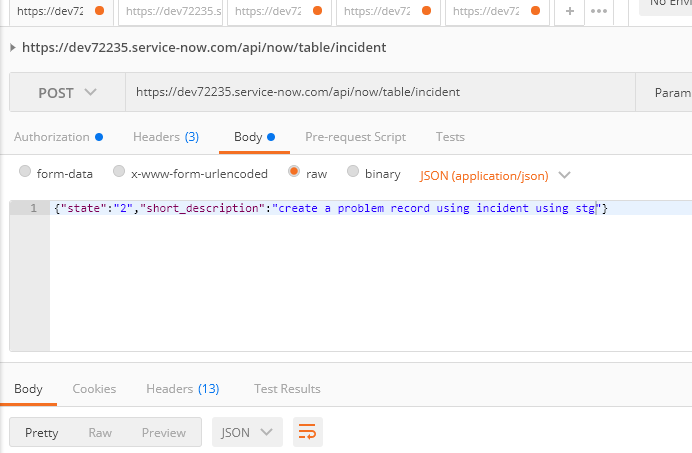Select the x-www-form-urlencoded radio option
The width and height of the screenshot is (692, 453).
(x=119, y=171)
